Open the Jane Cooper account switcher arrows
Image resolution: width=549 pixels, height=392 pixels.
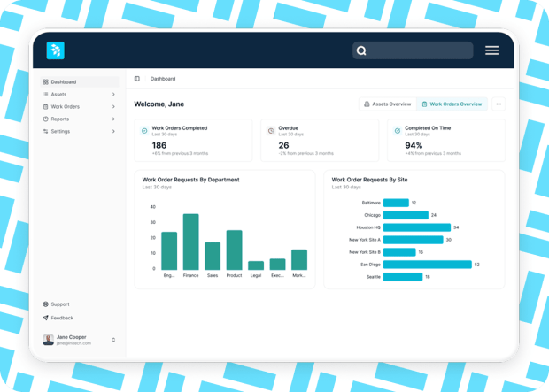[113, 340]
